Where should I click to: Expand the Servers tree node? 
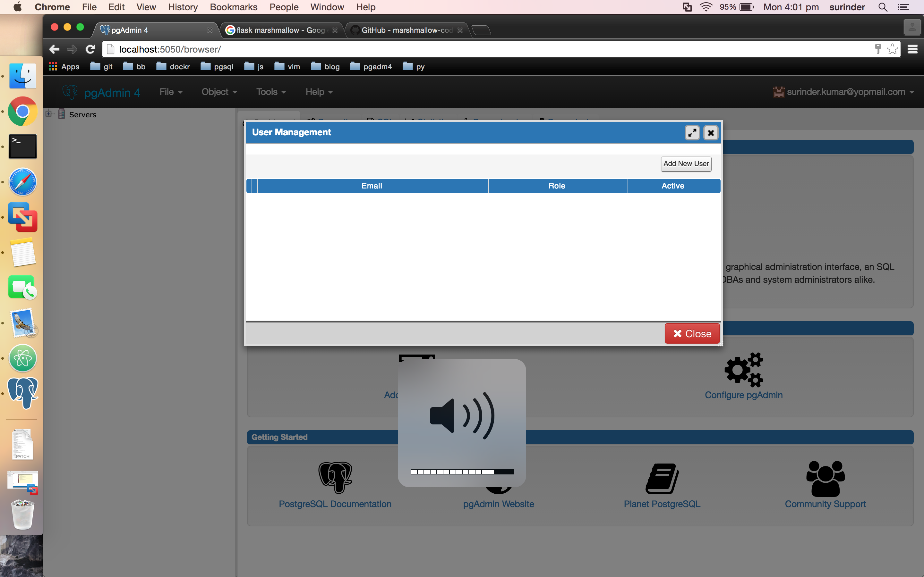[48, 114]
